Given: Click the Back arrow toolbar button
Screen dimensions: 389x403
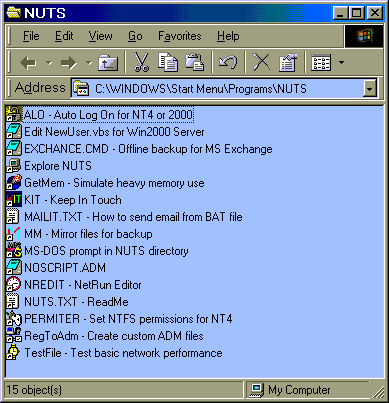Looking at the screenshot, I should [29, 62].
